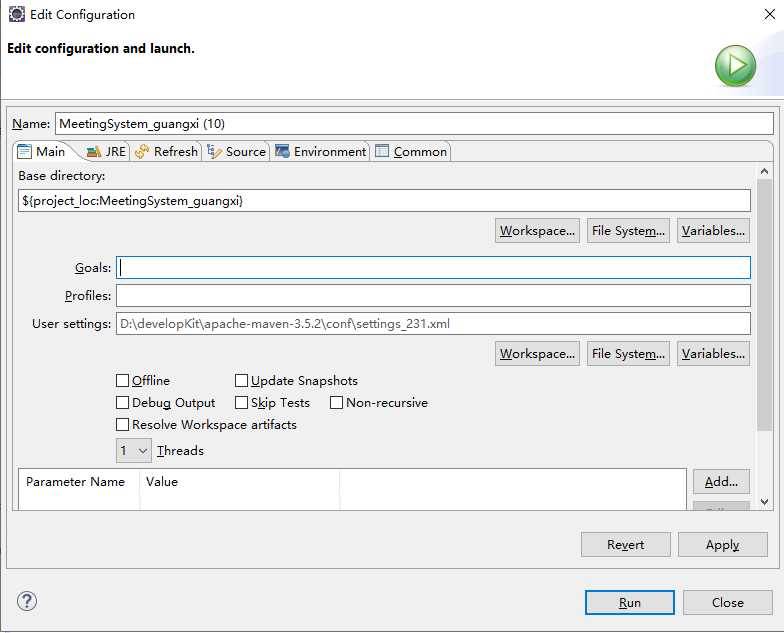Viewport: 784px width, 633px height.
Task: Check the Skip Tests option
Action: pos(242,402)
